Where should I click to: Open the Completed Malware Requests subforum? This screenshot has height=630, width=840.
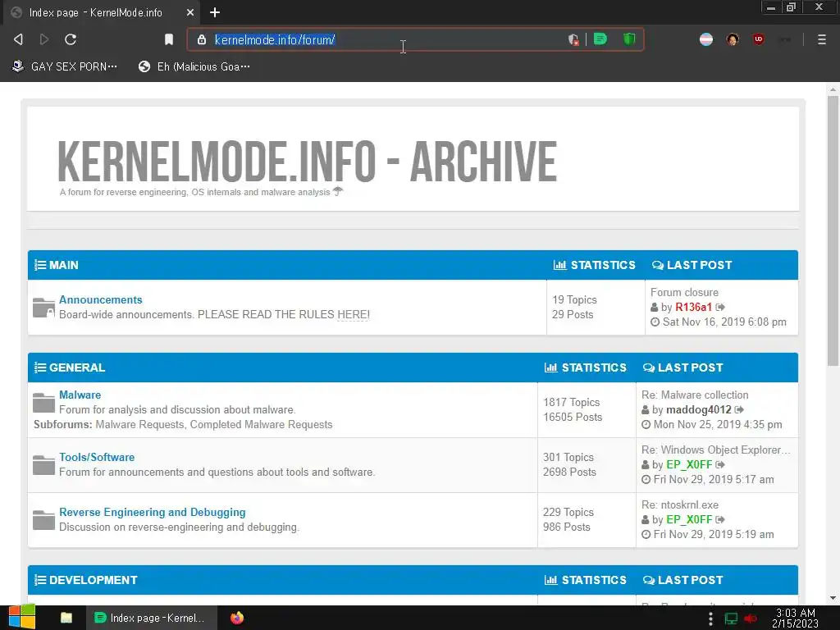[x=262, y=424]
